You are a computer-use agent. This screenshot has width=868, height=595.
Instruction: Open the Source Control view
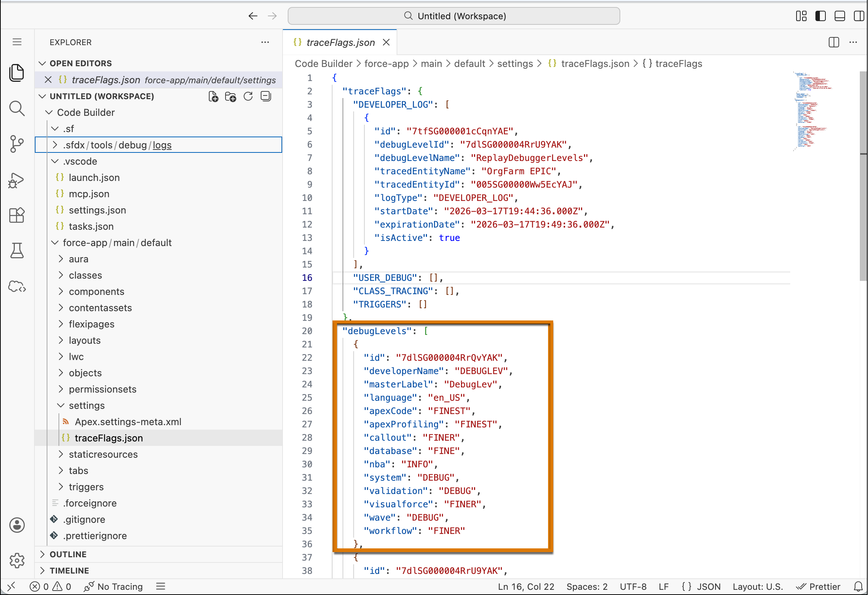[x=17, y=144]
